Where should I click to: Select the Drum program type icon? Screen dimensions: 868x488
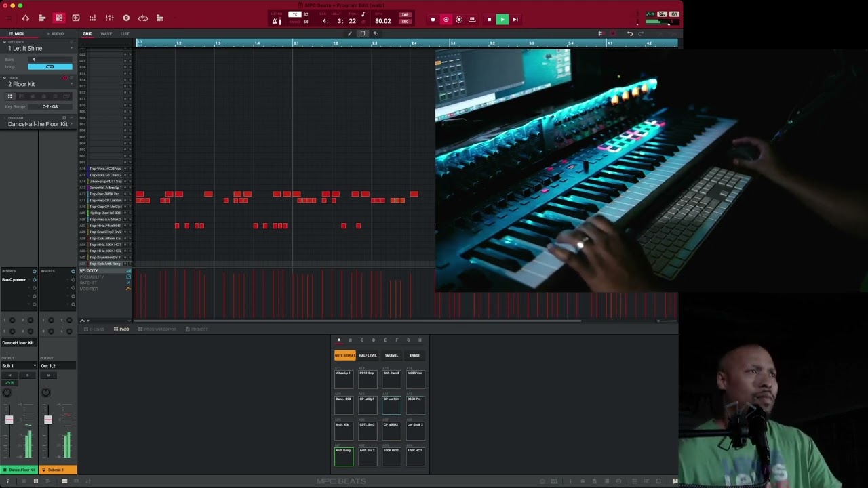10,96
